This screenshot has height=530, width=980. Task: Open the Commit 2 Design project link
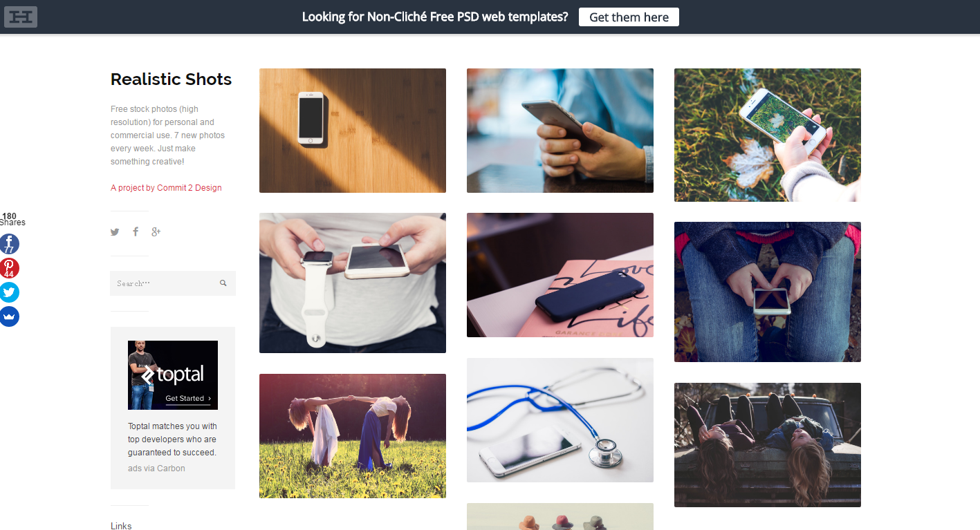pos(166,188)
